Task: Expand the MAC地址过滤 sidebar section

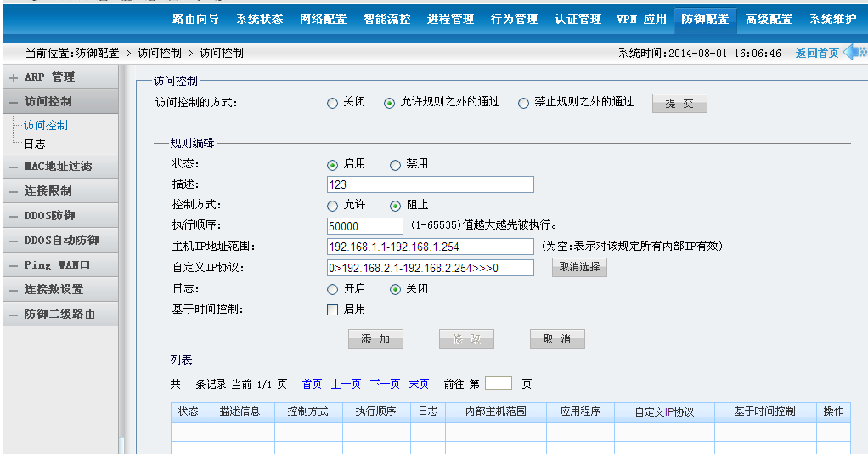Action: pos(58,167)
